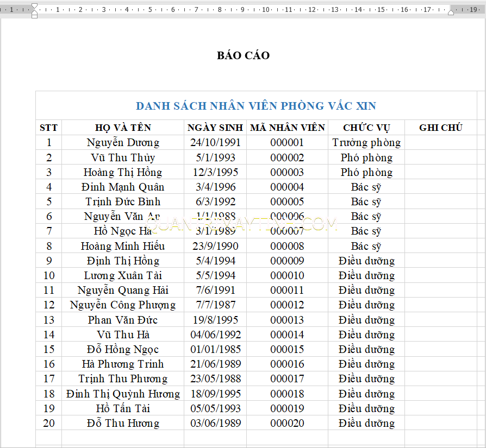Click the name Vũ Thu Thủy

click(x=123, y=157)
